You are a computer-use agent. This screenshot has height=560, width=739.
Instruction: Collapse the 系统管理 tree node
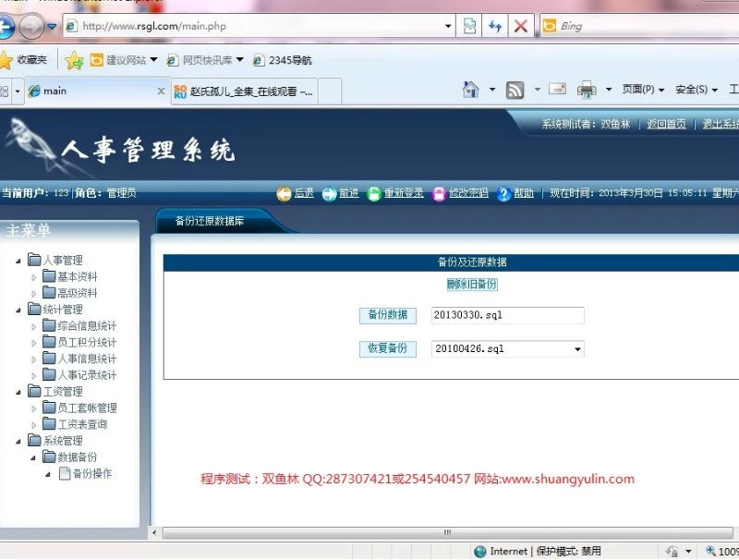(x=18, y=442)
